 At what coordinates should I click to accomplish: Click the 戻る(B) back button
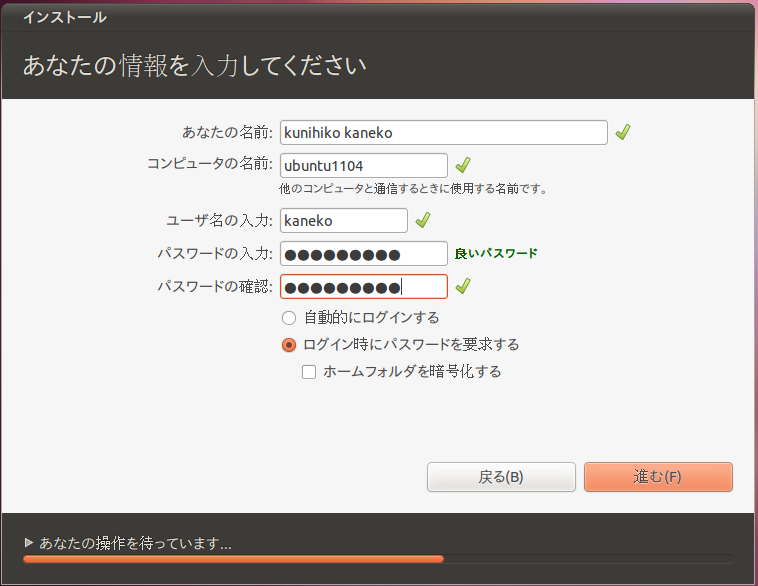[x=501, y=477]
